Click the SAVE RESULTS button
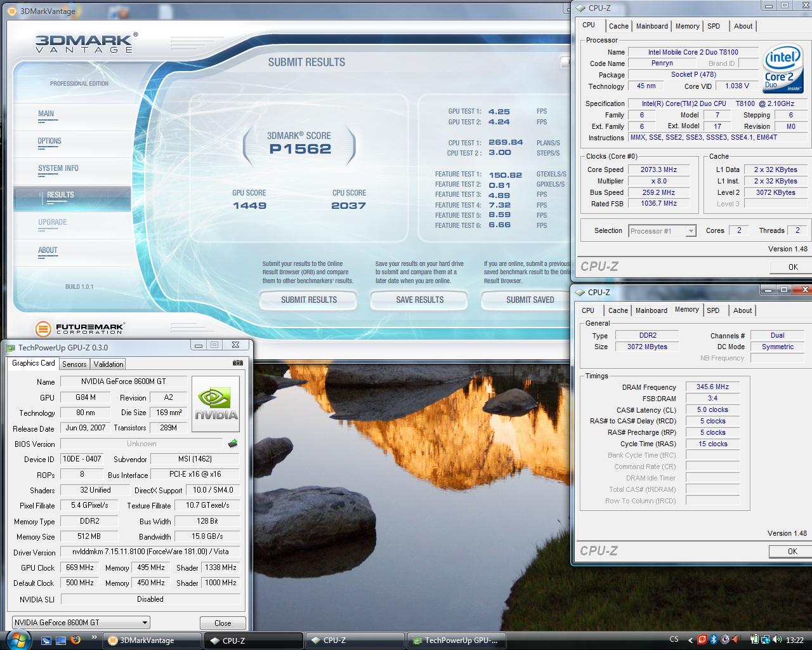The height and width of the screenshot is (650, 812). pyautogui.click(x=419, y=300)
